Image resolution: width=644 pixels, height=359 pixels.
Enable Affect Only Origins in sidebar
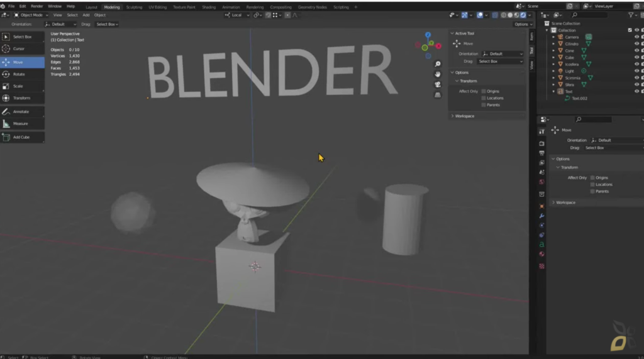pyautogui.click(x=484, y=91)
